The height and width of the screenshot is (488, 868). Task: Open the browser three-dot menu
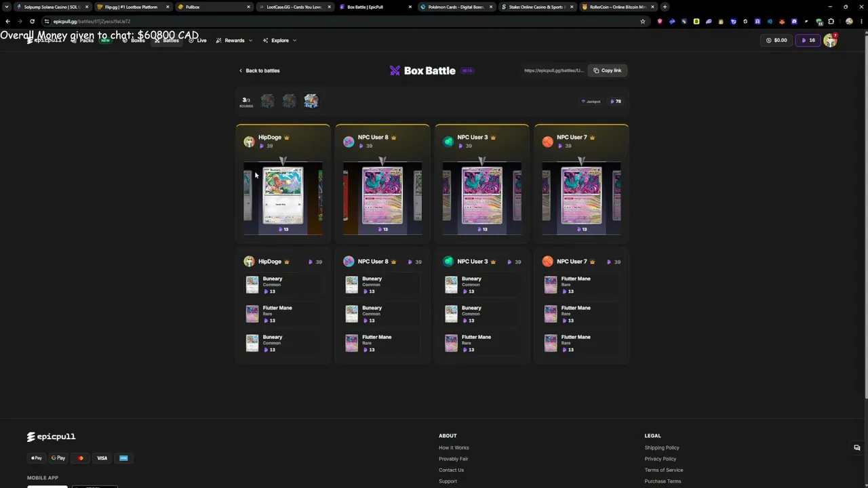tap(861, 21)
